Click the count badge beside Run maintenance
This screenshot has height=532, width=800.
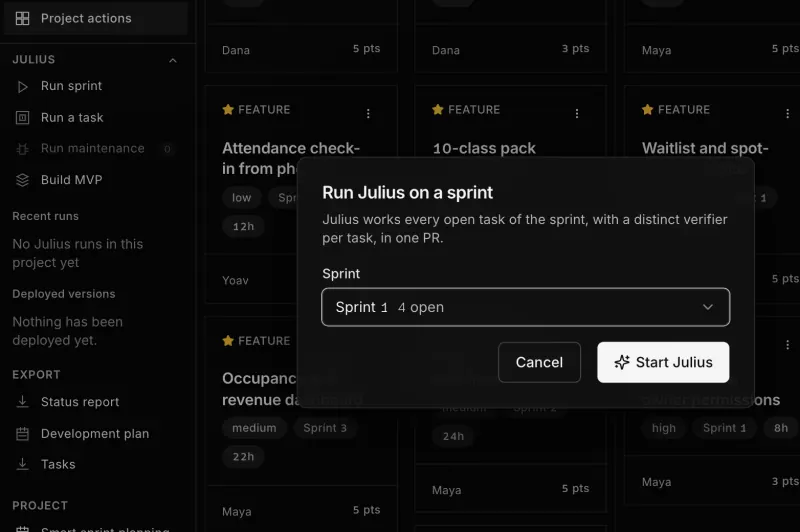(167, 149)
